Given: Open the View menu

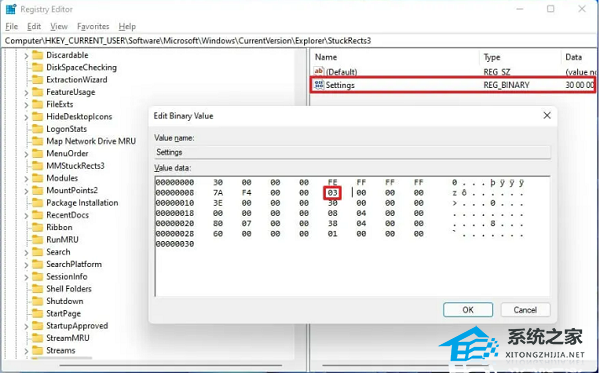Looking at the screenshot, I should pyautogui.click(x=59, y=26).
